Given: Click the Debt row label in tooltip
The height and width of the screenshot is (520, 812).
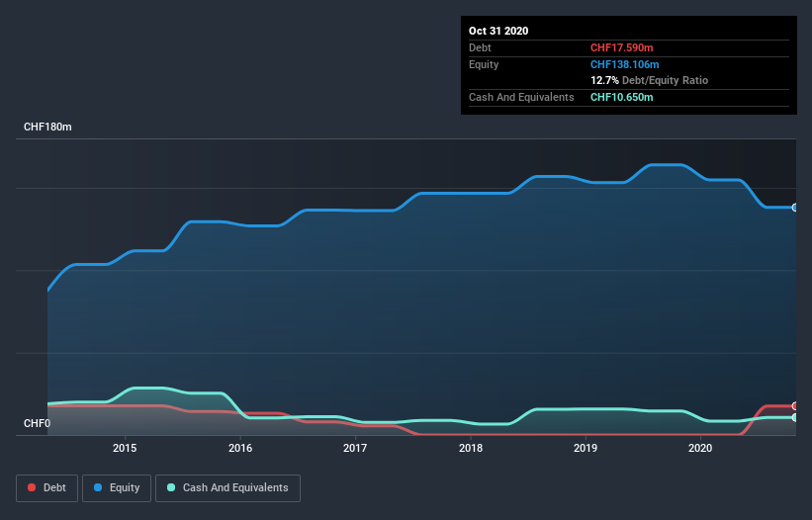Looking at the screenshot, I should [x=480, y=47].
